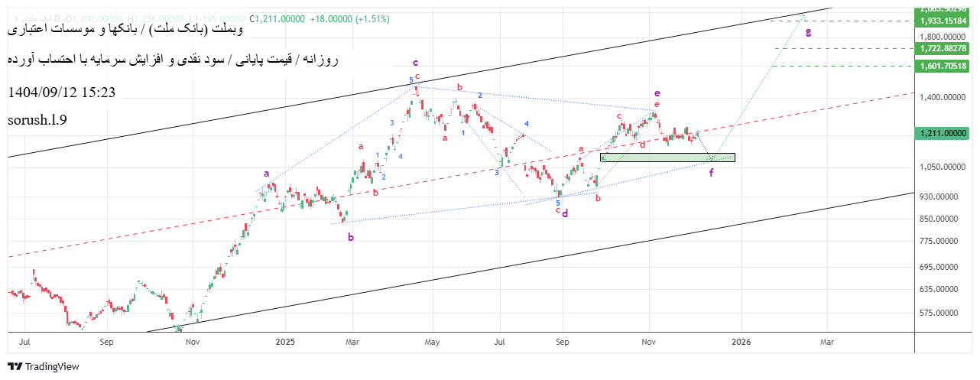Click the 2026 label on time axis
The width and height of the screenshot is (980, 380).
(740, 342)
